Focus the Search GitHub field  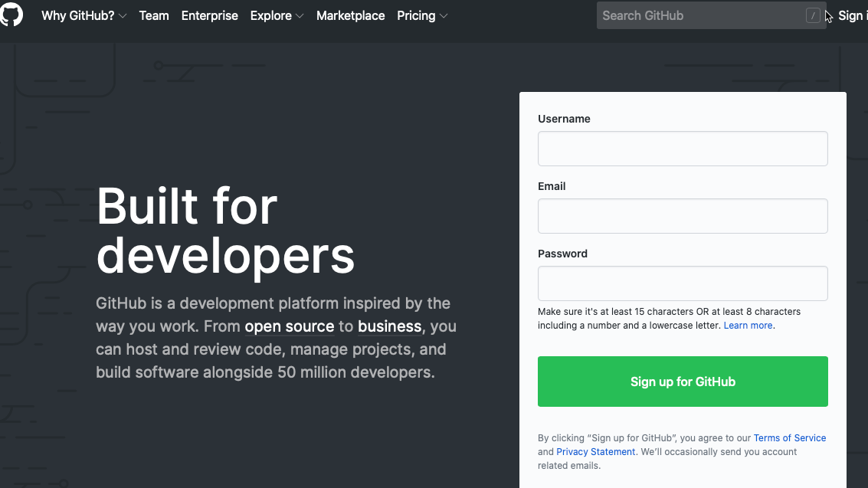pos(712,15)
